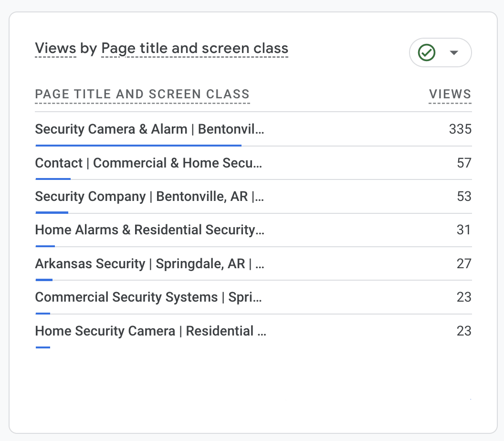Open the dropdown arrow beside the checkmark

coord(454,52)
